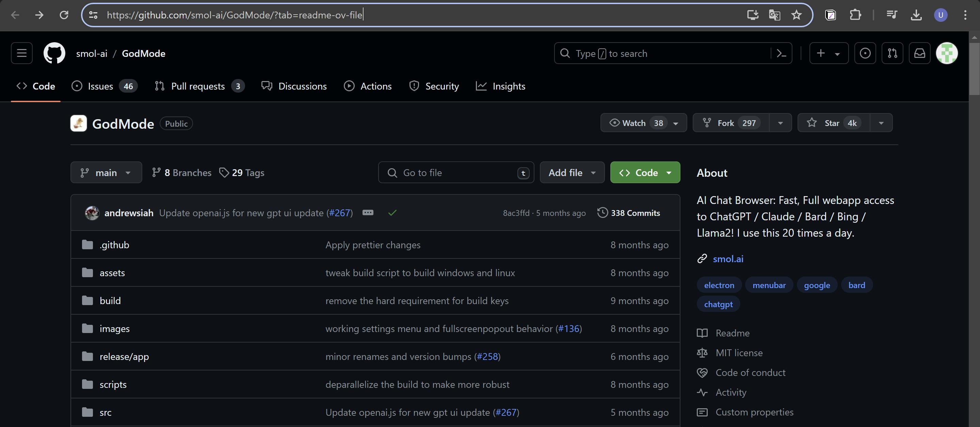Image resolution: width=980 pixels, height=427 pixels.
Task: Open the Add file dropdown
Action: 572,173
